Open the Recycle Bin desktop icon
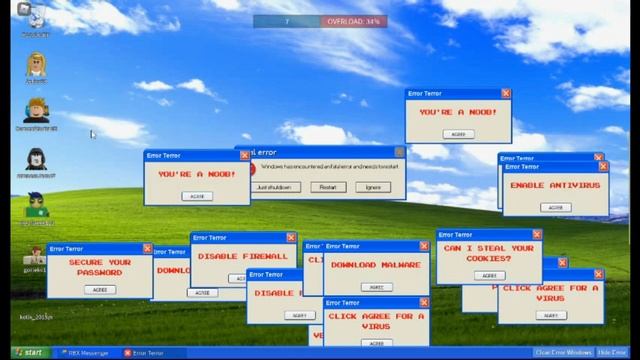 point(36,18)
